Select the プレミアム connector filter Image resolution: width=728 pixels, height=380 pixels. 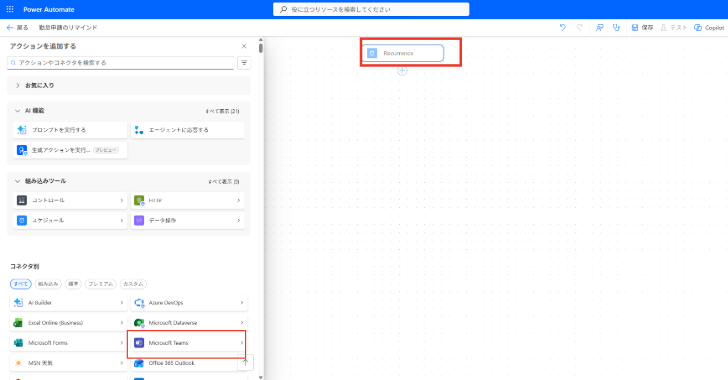(101, 284)
